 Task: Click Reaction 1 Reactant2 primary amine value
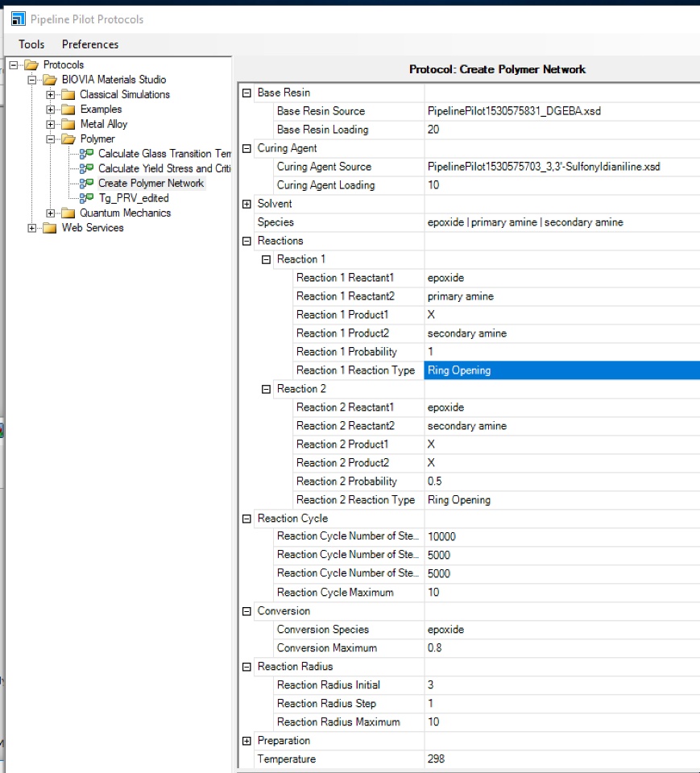point(562,296)
